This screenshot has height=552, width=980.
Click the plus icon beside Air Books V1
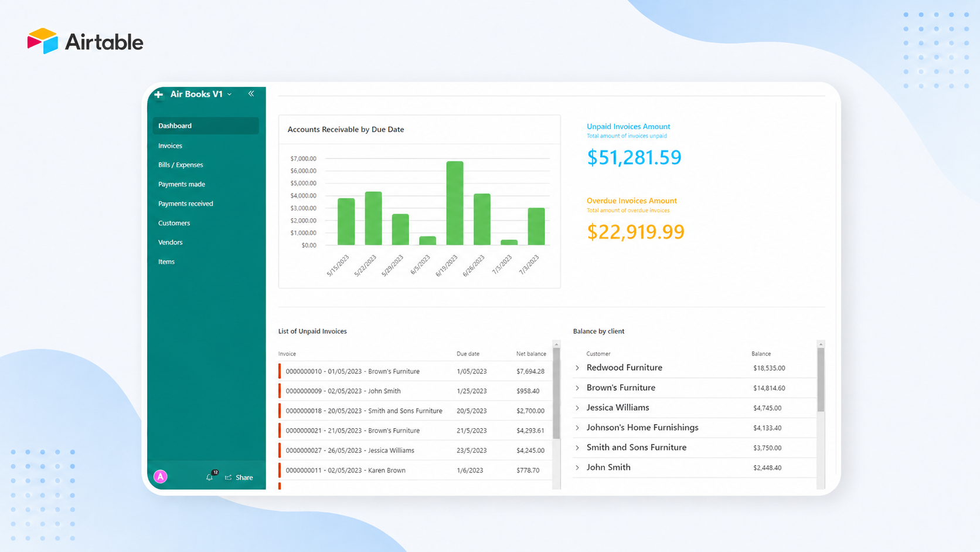[x=158, y=94]
